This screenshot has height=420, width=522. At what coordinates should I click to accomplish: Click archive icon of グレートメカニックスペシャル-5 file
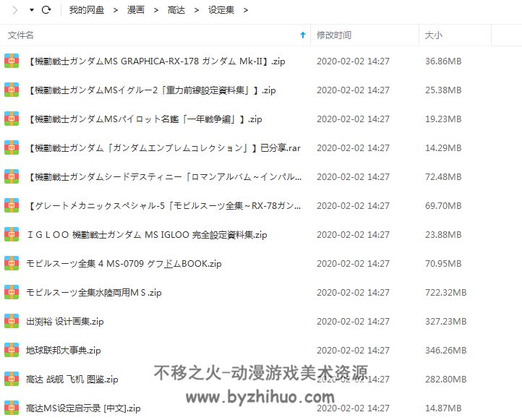12,206
